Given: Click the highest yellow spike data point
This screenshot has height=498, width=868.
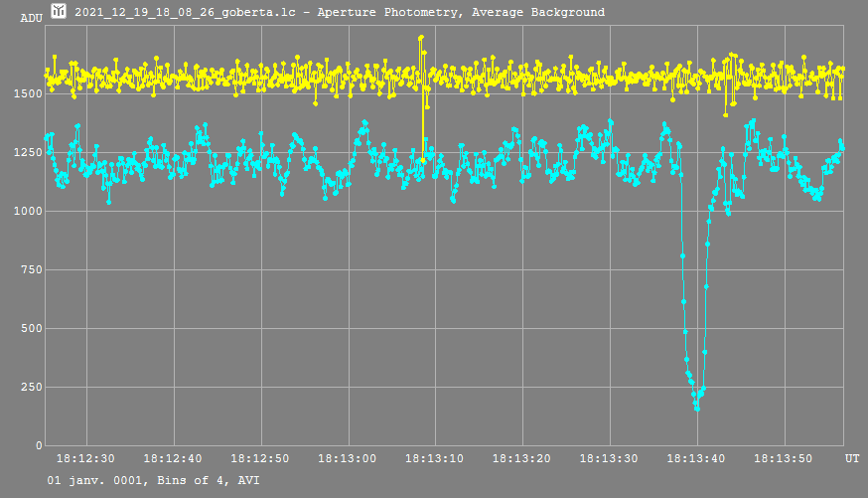Looking at the screenshot, I should click(x=421, y=38).
